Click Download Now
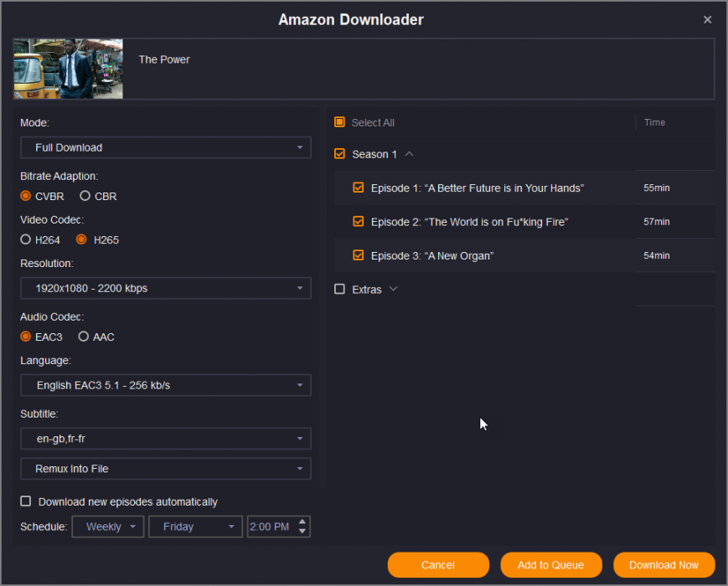This screenshot has height=586, width=728. point(664,565)
